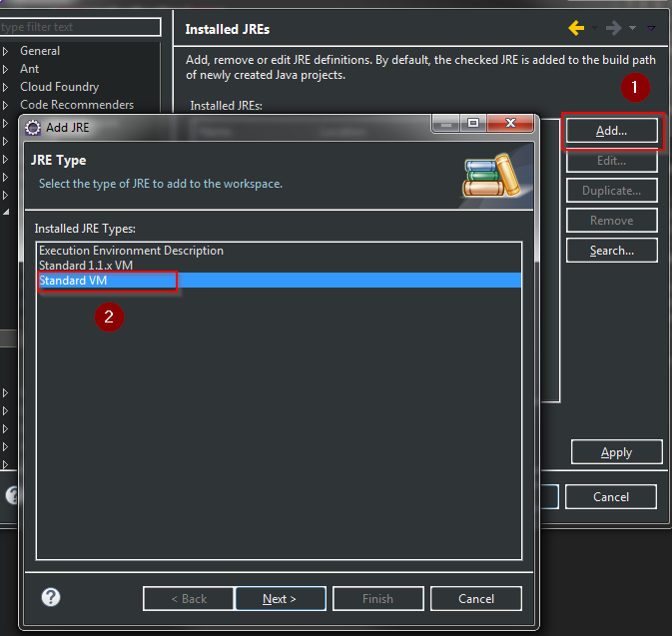This screenshot has width=672, height=636.
Task: Close the Add JRE dialog
Action: coord(510,124)
